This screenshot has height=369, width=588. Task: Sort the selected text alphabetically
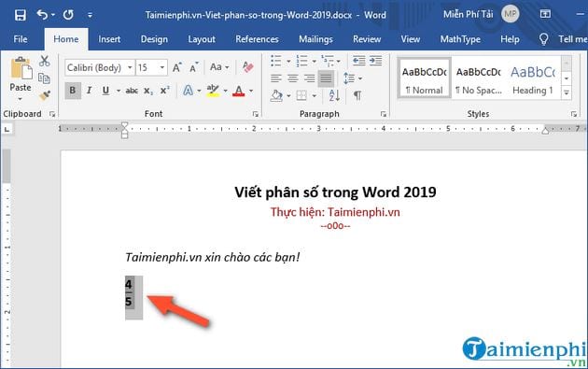coord(334,95)
